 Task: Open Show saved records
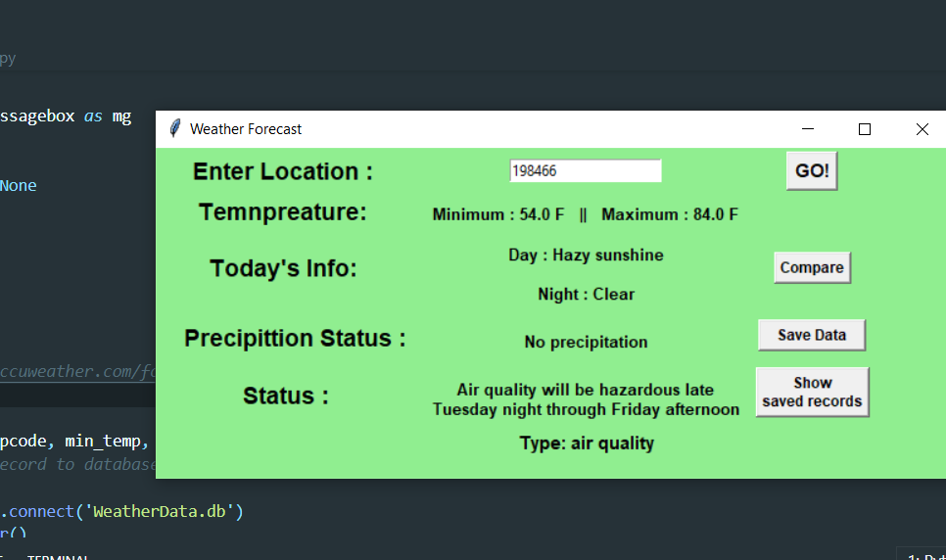[812, 392]
